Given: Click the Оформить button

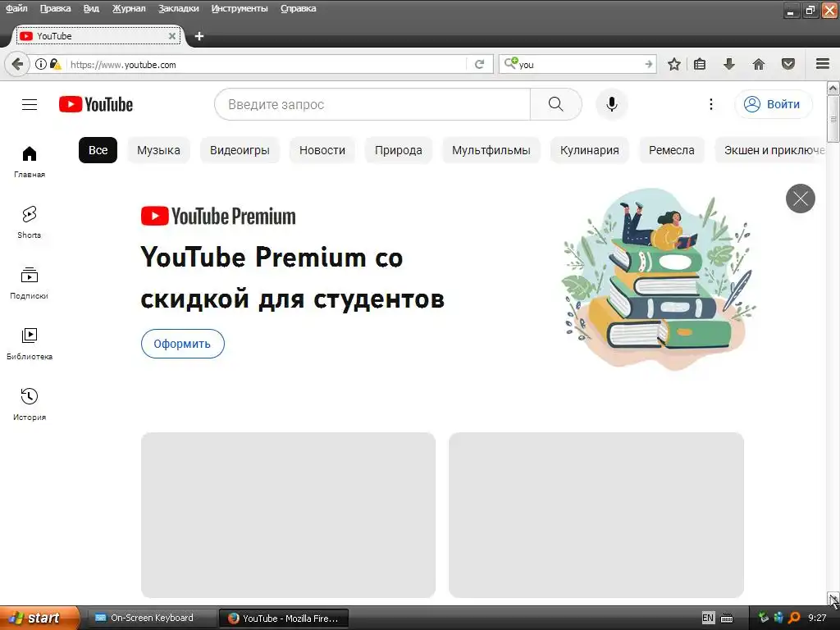Looking at the screenshot, I should click(x=182, y=344).
